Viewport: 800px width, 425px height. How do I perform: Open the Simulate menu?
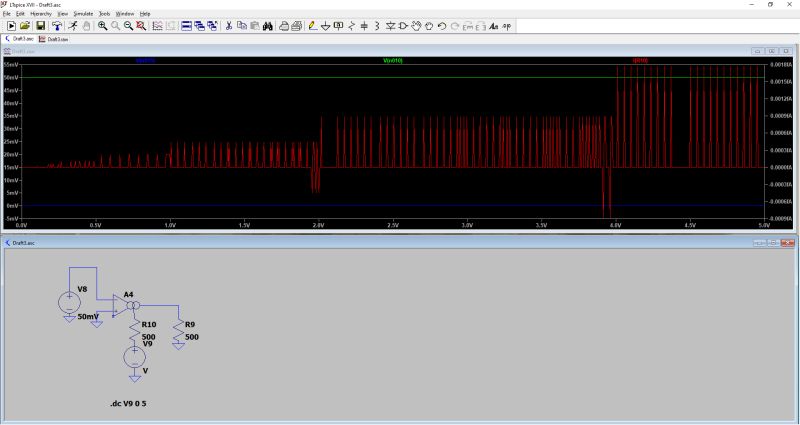[83, 14]
